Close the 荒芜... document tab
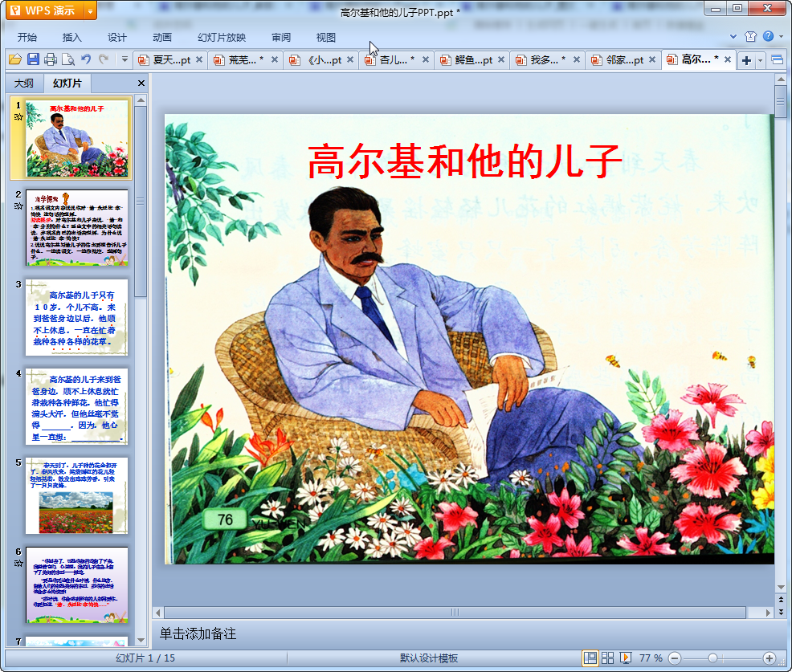The height and width of the screenshot is (672, 792). point(274,59)
